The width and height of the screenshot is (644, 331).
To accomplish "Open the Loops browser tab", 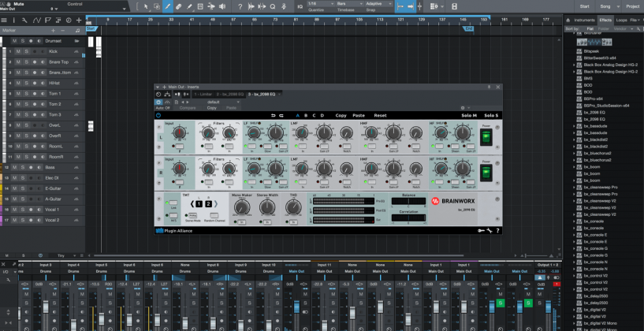I will (x=621, y=20).
